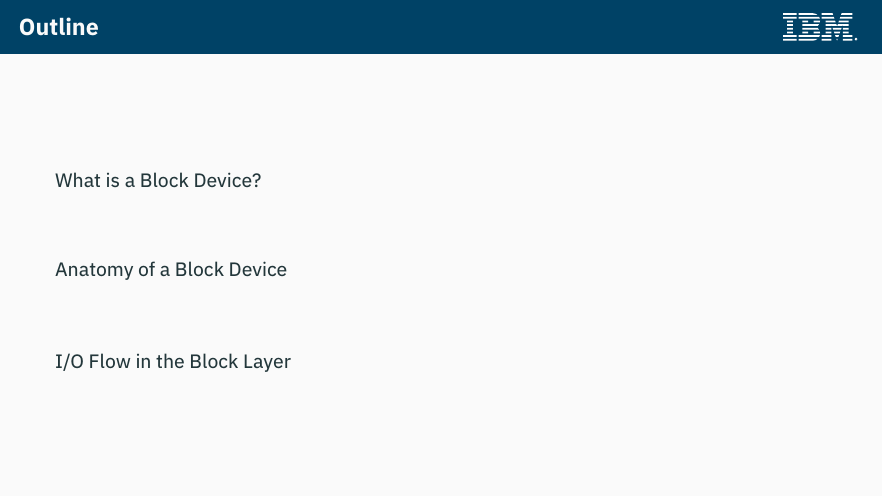Click "Block" in the I/O Flow line
The image size is (882, 497).
click(x=214, y=362)
